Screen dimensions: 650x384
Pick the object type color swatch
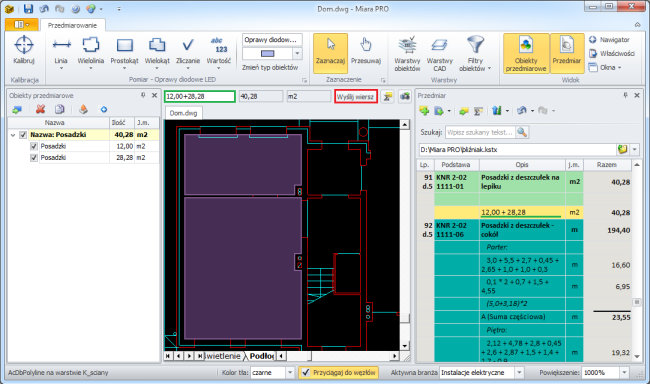[x=267, y=53]
